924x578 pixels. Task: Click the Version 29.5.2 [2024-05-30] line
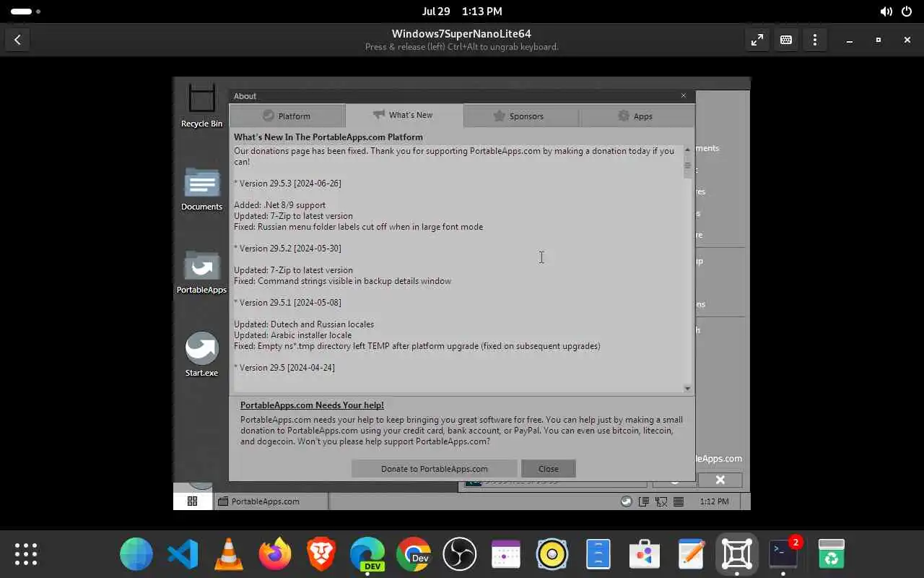(287, 249)
